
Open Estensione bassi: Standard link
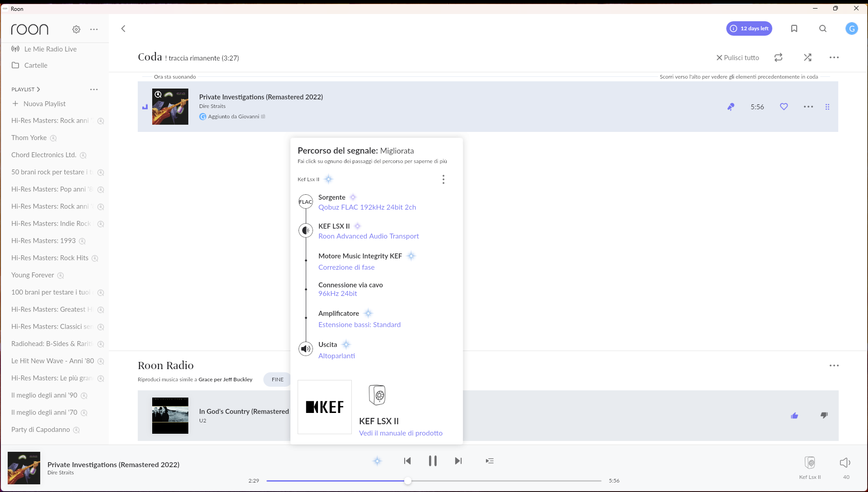tap(359, 324)
